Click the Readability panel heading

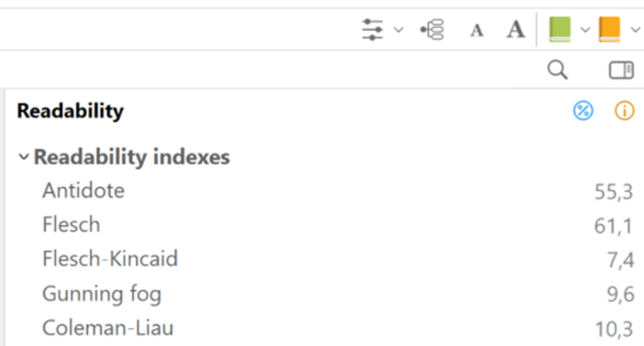click(x=70, y=112)
